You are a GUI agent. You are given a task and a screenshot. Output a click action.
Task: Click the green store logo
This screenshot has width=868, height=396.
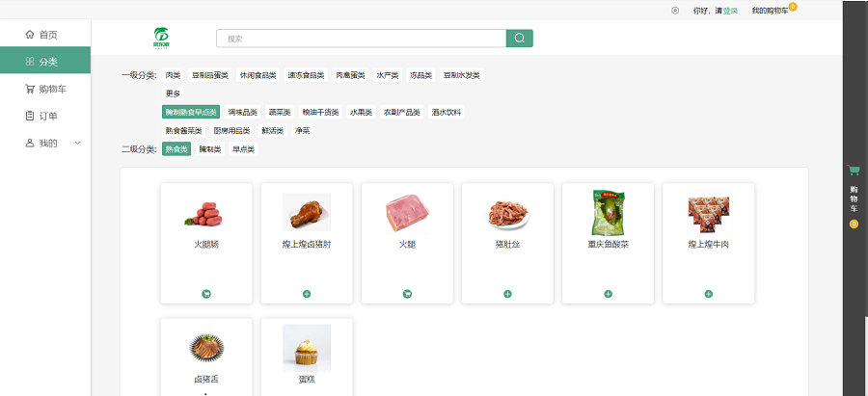(160, 38)
